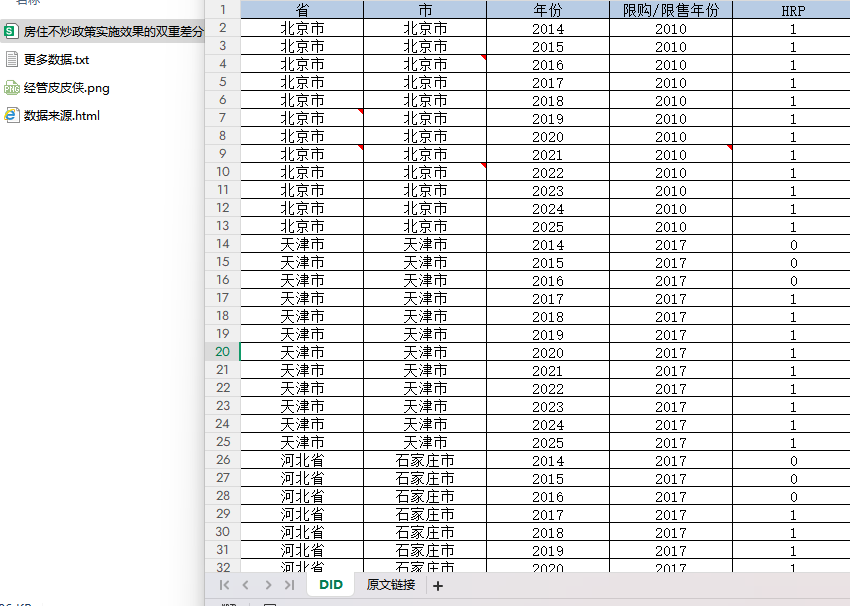Select the HRP column header cell
850x606 pixels.
pyautogui.click(x=791, y=10)
